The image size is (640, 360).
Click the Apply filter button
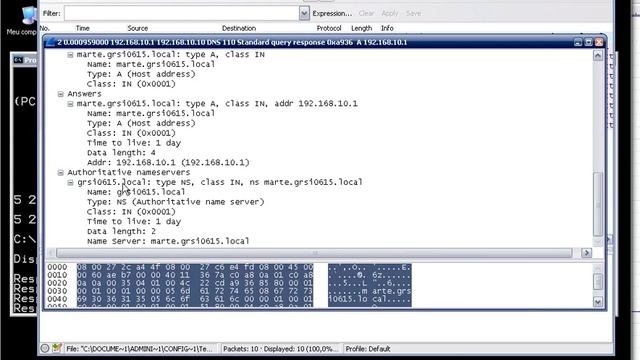coord(390,13)
